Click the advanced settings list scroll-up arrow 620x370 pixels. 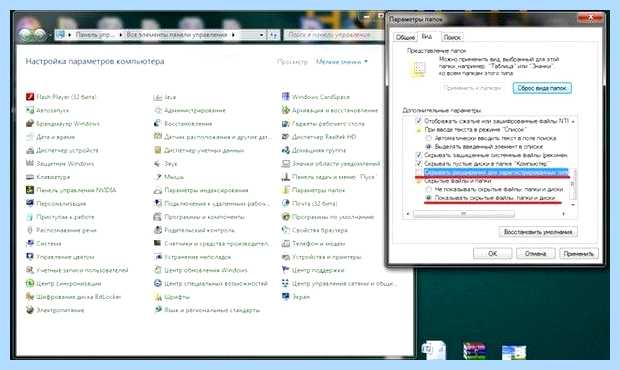[573, 121]
